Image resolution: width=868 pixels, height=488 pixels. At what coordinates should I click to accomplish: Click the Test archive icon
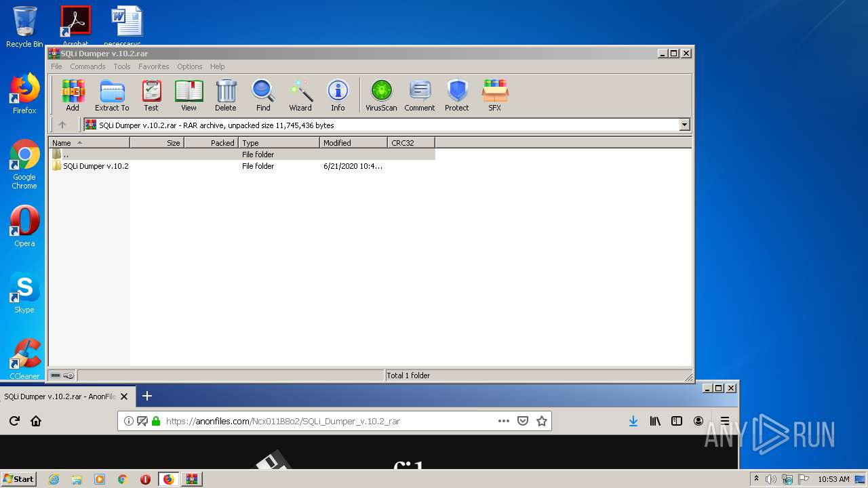[151, 95]
